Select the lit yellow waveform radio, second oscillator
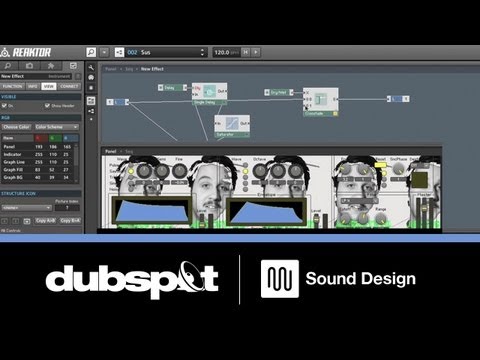 (x=246, y=171)
